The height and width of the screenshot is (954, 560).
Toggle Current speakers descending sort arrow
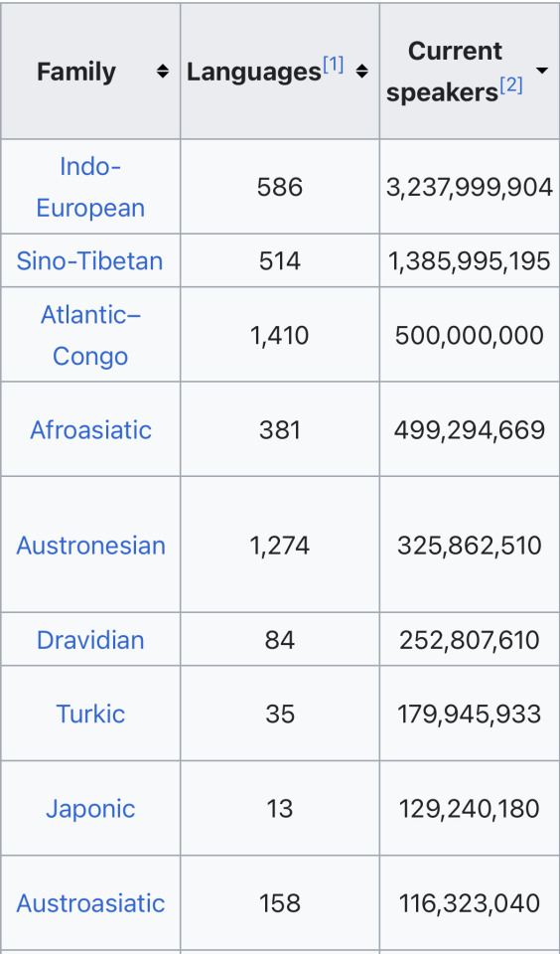(x=542, y=72)
